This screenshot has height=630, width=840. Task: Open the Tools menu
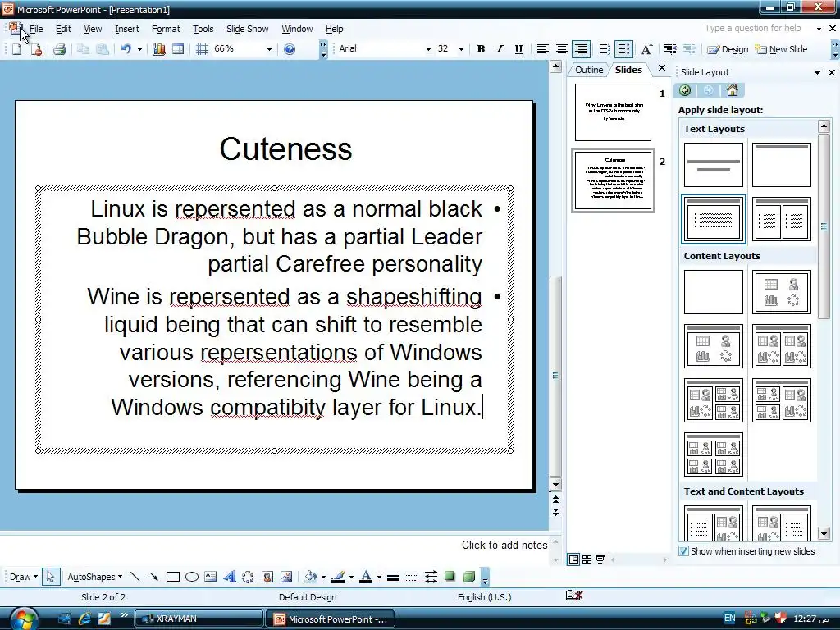[203, 29]
